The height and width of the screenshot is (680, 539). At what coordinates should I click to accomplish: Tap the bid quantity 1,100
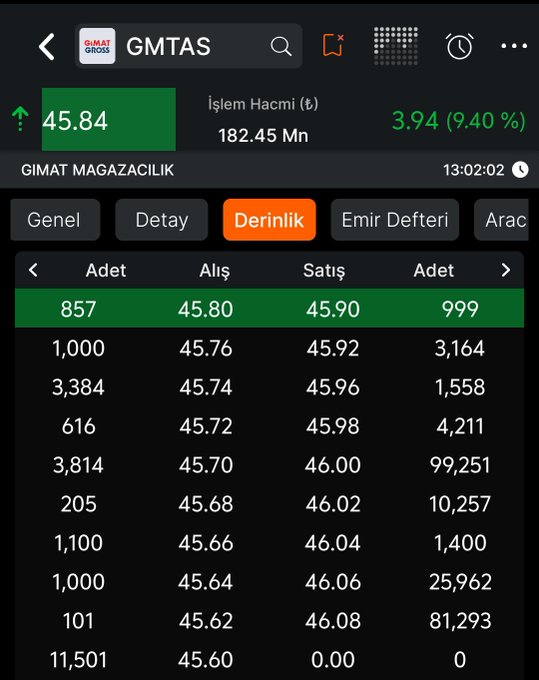78,543
